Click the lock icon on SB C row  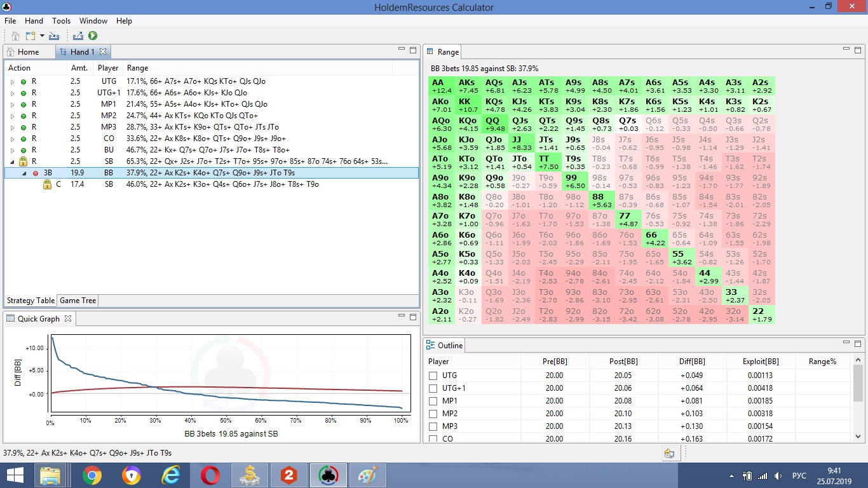[47, 184]
